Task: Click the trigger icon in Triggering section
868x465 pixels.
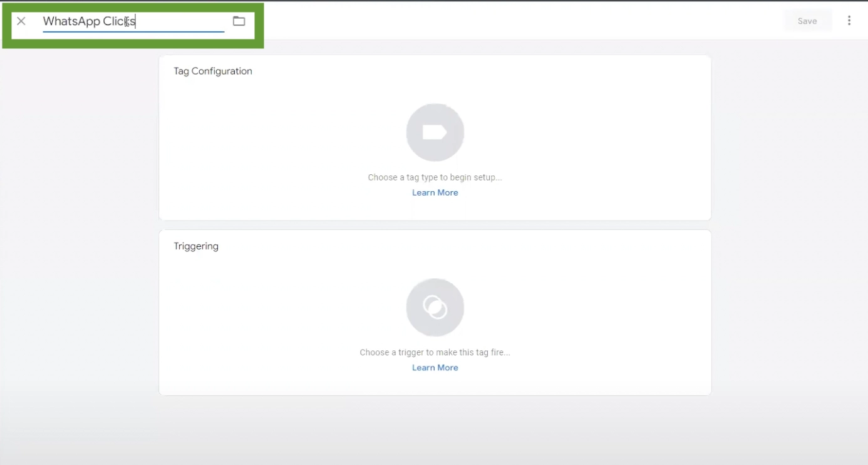Action: click(x=435, y=307)
